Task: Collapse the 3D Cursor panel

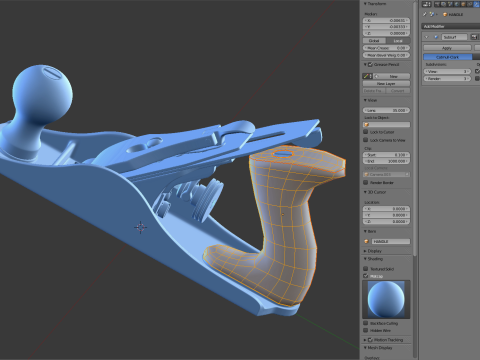Action: click(365, 192)
